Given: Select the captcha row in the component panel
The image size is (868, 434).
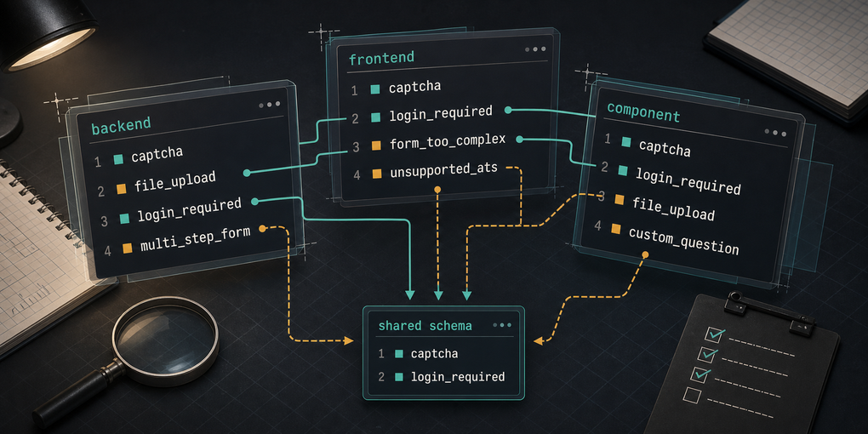Looking at the screenshot, I should pyautogui.click(x=647, y=145).
